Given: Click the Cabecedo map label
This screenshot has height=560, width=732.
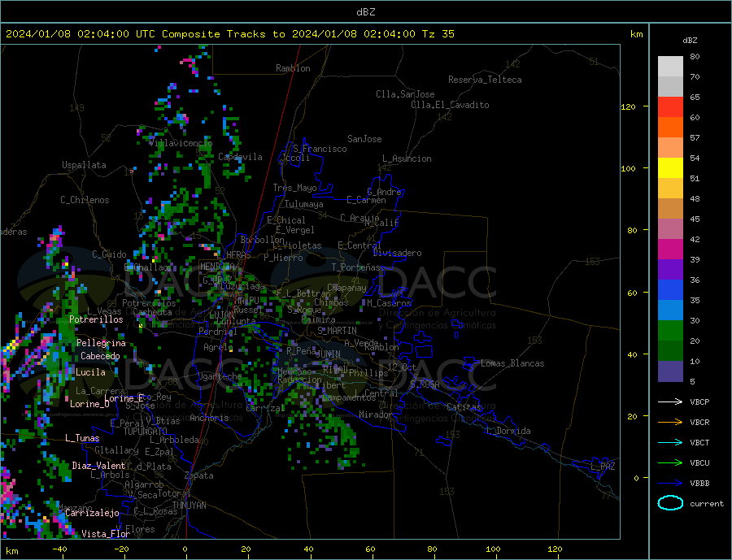Looking at the screenshot, I should pos(100,356).
